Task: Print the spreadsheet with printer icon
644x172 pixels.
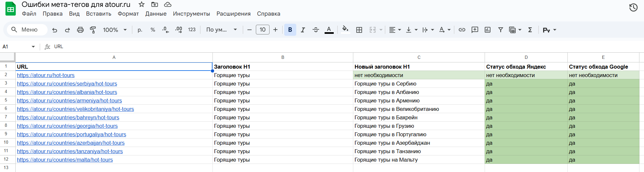Action: tap(80, 30)
